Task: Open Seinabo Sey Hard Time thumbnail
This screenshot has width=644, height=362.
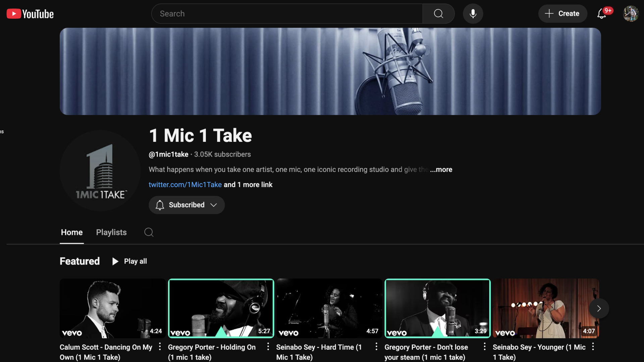Action: coord(329,308)
